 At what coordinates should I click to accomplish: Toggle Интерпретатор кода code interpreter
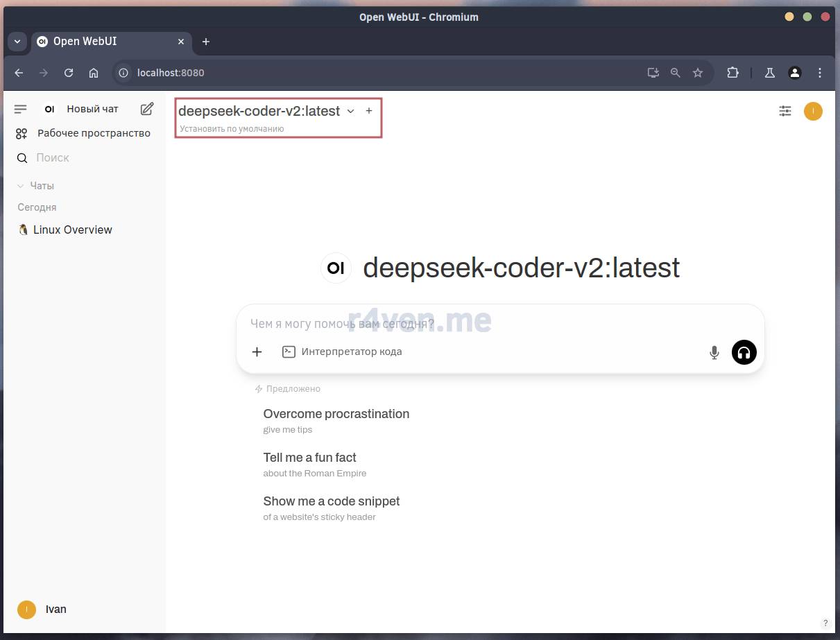[343, 352]
